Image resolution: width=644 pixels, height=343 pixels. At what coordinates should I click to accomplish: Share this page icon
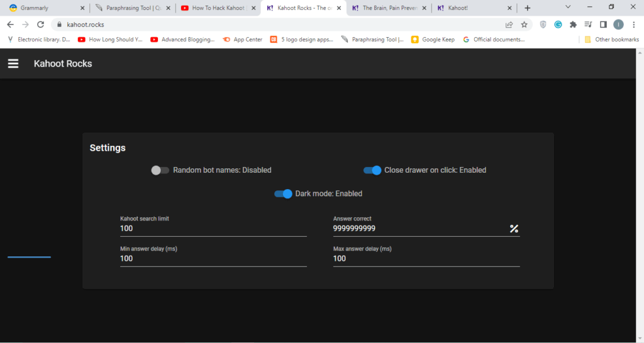tap(509, 24)
